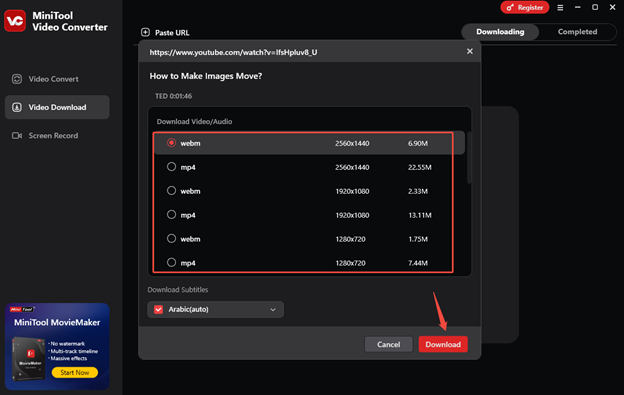Image resolution: width=624 pixels, height=395 pixels.
Task: Click the YouTube URL text in dialog
Action: point(233,53)
